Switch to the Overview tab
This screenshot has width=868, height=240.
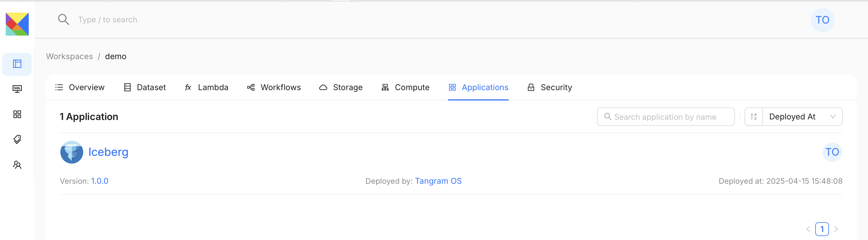coord(80,87)
